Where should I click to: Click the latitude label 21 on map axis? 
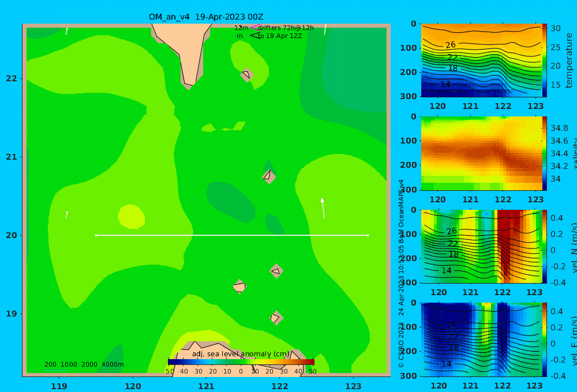click(x=12, y=157)
